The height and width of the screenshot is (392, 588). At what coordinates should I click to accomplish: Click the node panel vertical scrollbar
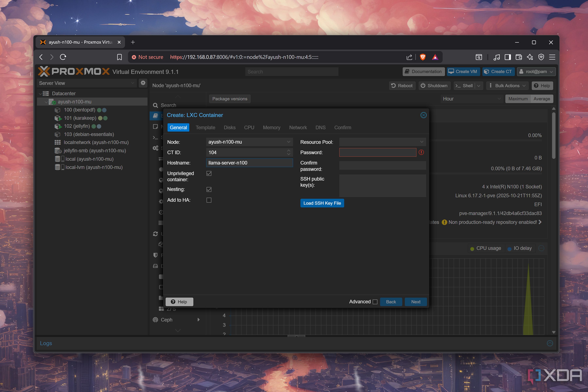click(x=554, y=136)
